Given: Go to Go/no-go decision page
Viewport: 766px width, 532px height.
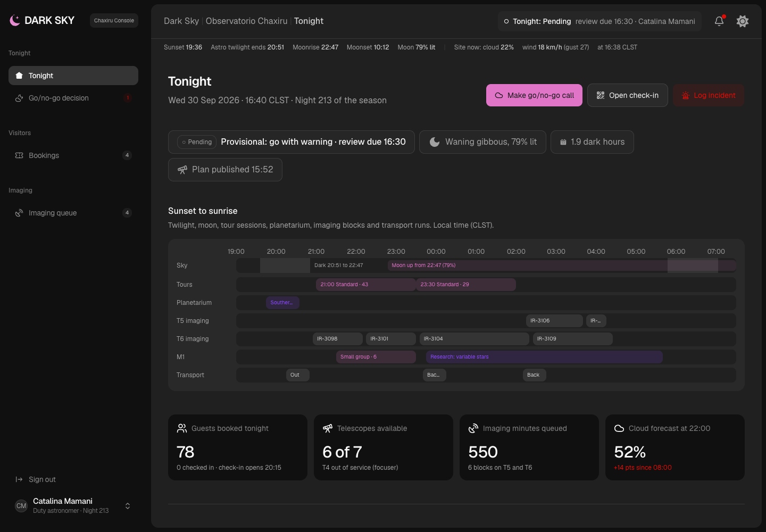Looking at the screenshot, I should click(x=73, y=98).
